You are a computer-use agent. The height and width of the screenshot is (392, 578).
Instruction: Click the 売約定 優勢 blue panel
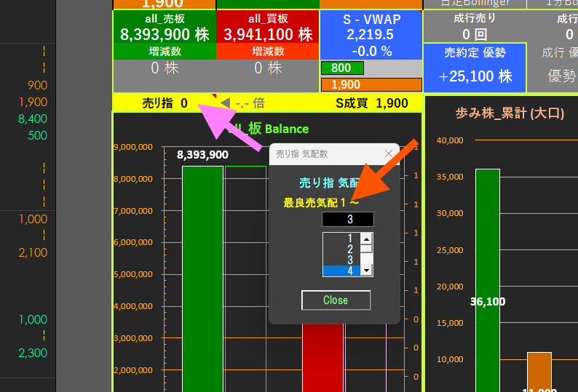point(475,67)
